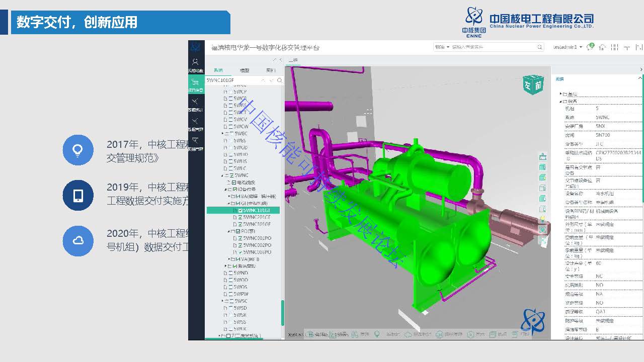
Task: Check the 5WND checkbox in tree
Action: pos(230,273)
